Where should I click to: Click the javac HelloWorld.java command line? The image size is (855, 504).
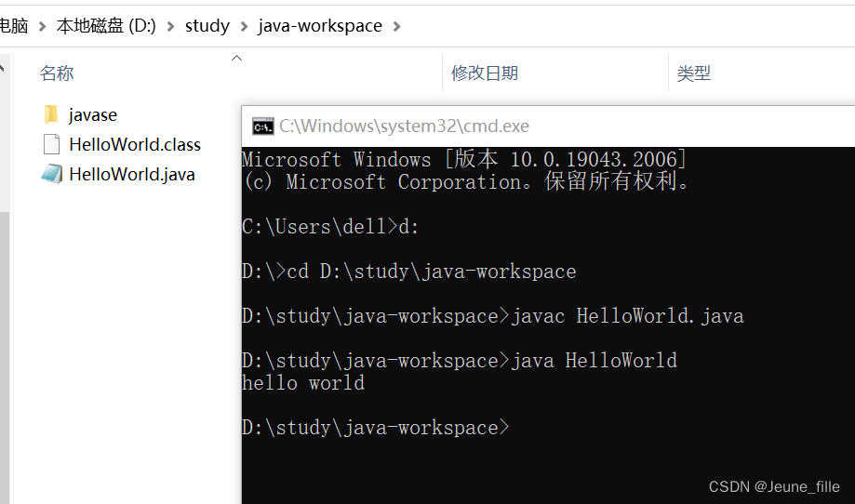click(493, 316)
